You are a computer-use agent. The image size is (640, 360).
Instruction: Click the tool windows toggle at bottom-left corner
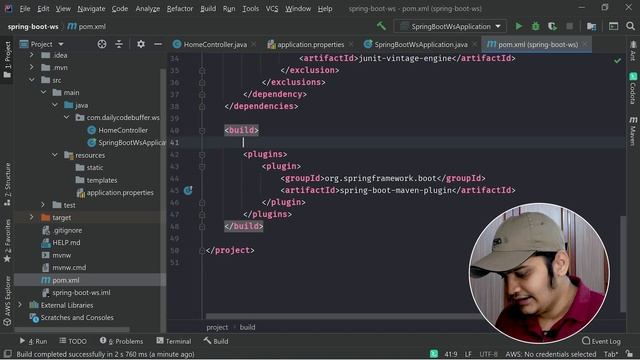coord(7,354)
